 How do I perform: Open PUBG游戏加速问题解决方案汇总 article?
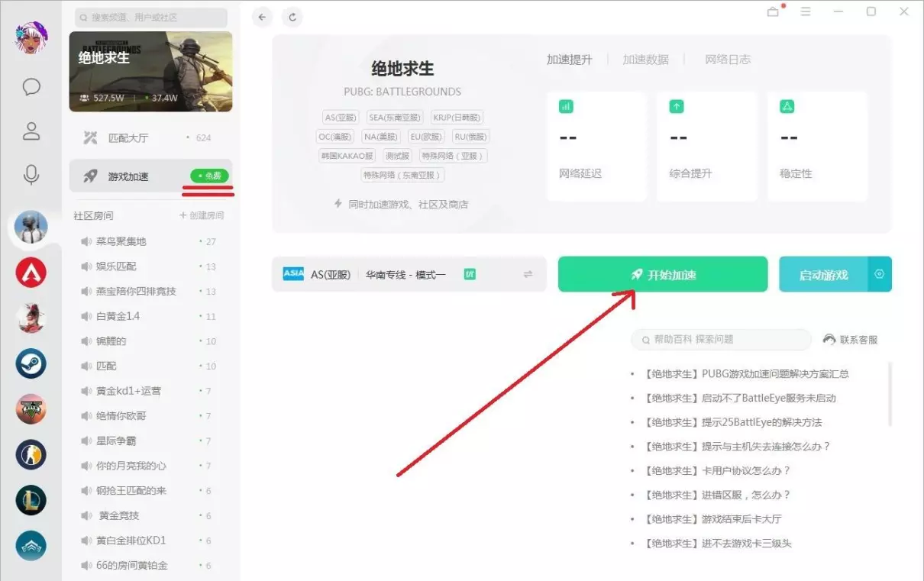click(745, 374)
